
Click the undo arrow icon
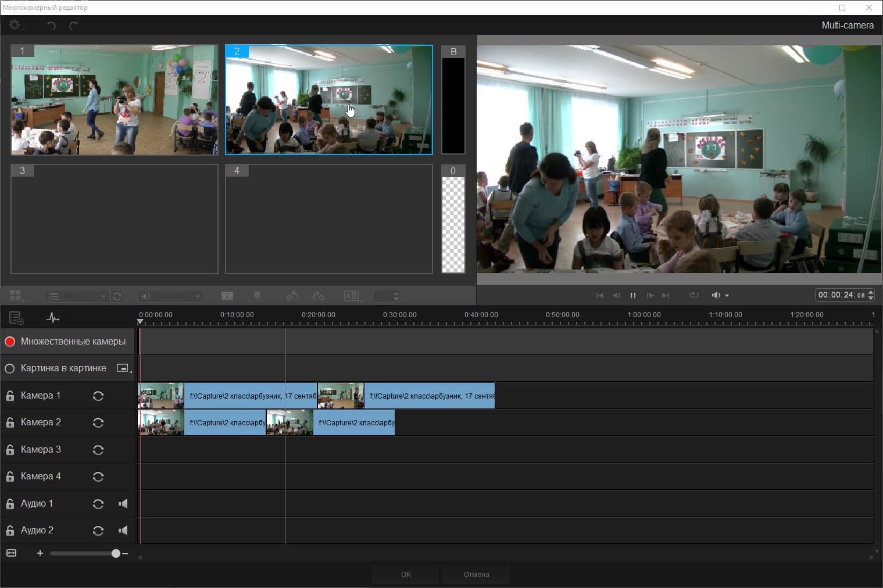(x=51, y=26)
